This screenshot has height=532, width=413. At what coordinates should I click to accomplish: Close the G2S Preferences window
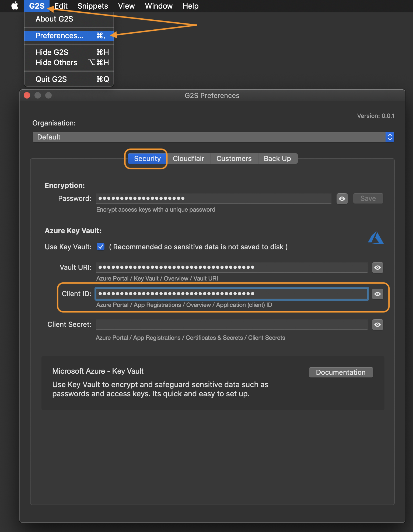(x=27, y=95)
